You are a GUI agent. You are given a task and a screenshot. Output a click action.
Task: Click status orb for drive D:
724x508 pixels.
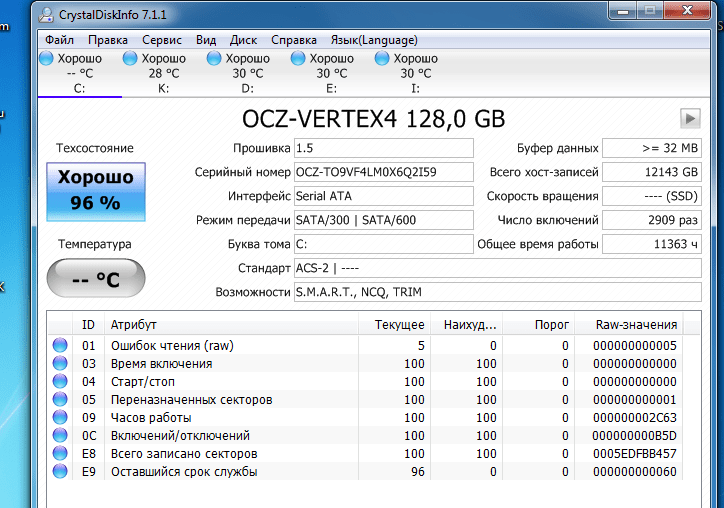pos(214,59)
